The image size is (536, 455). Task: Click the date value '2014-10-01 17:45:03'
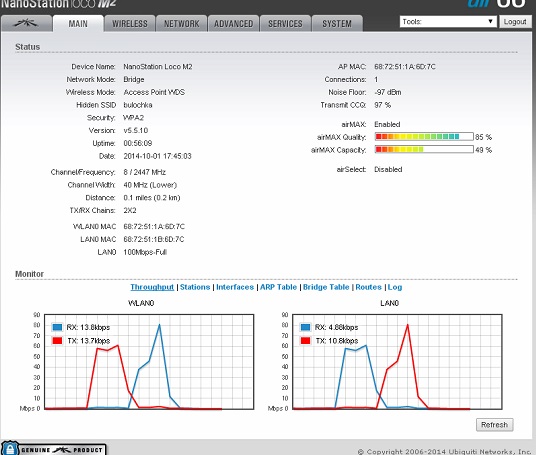tap(157, 156)
